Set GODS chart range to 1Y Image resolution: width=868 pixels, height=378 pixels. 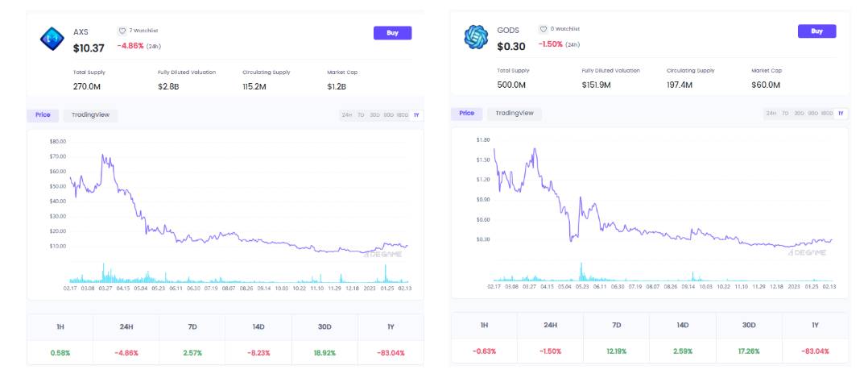pos(841,114)
